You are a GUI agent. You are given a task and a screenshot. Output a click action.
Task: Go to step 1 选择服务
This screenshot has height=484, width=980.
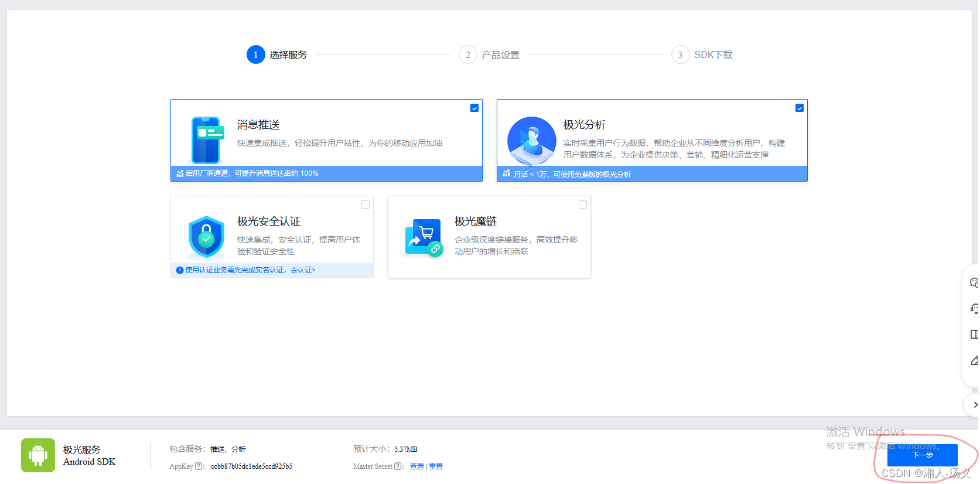click(x=277, y=54)
